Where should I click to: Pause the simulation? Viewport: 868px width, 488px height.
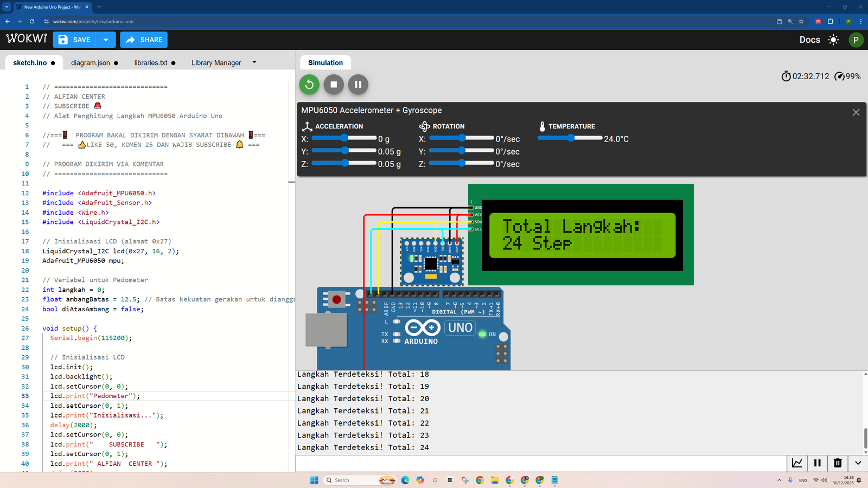pos(358,84)
